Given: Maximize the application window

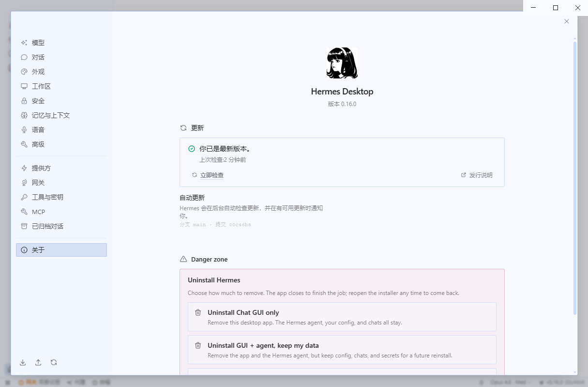Looking at the screenshot, I should coord(556,8).
